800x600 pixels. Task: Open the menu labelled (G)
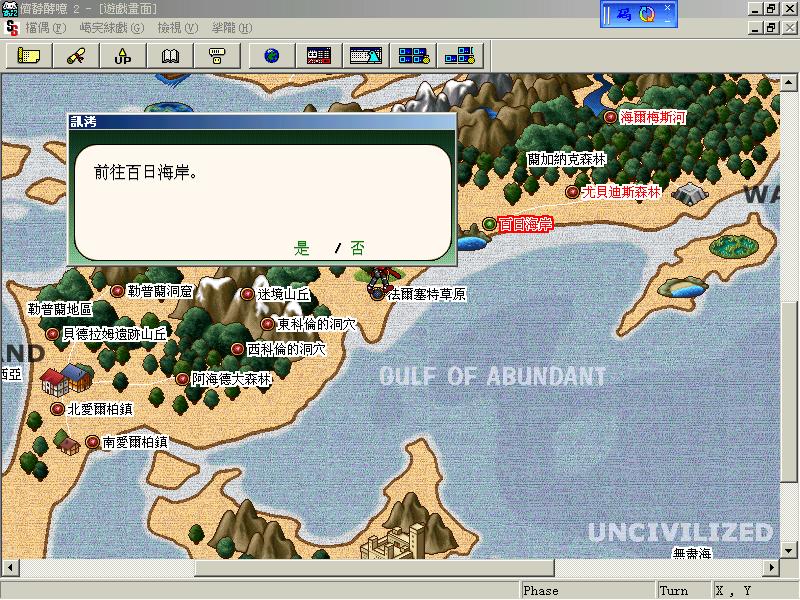112,28
